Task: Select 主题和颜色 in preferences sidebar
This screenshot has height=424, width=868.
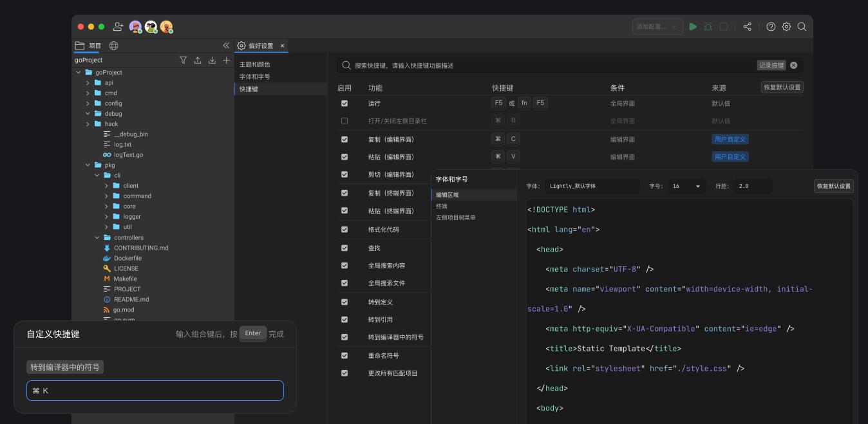Action: (255, 64)
